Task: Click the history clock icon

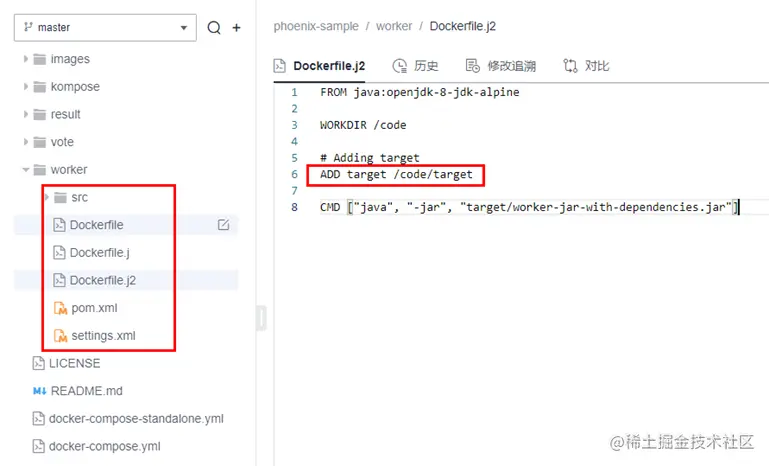Action: point(400,66)
